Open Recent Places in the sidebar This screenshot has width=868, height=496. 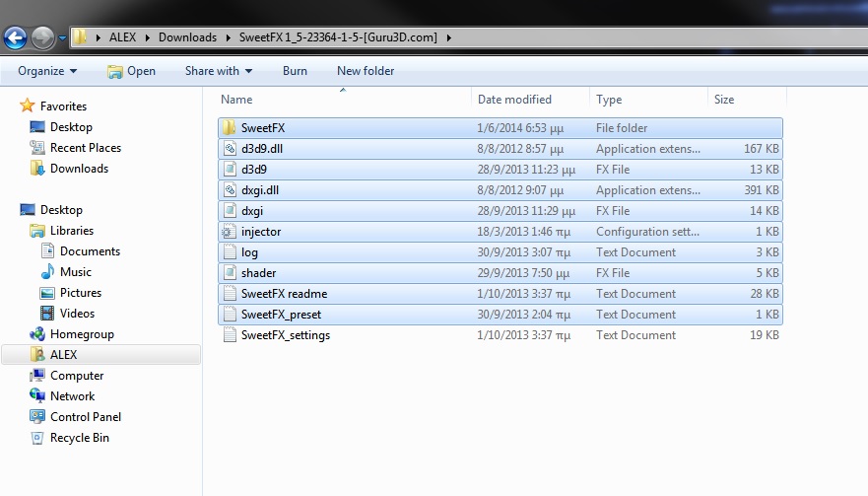[86, 147]
